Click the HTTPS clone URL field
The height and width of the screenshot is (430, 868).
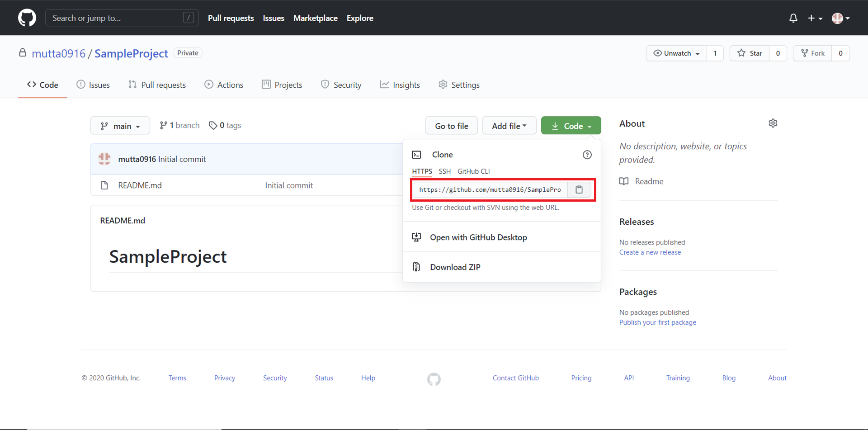pyautogui.click(x=490, y=189)
